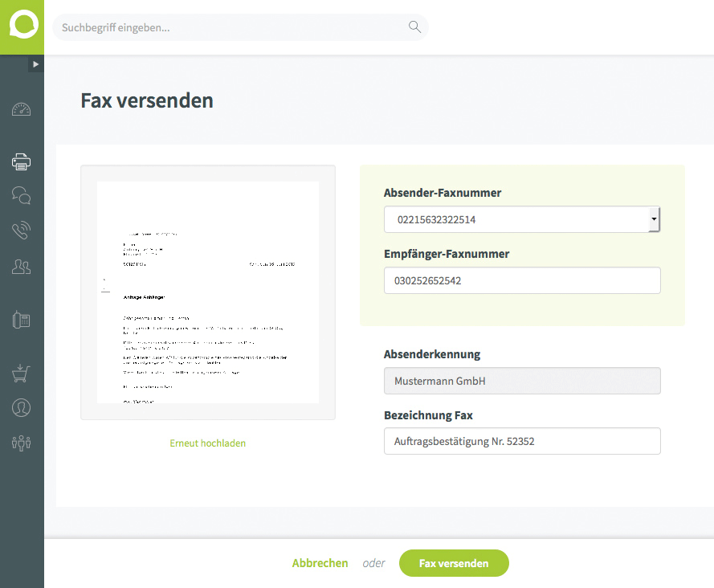Click the Empfänger-Faxnummer input field

coord(522,280)
